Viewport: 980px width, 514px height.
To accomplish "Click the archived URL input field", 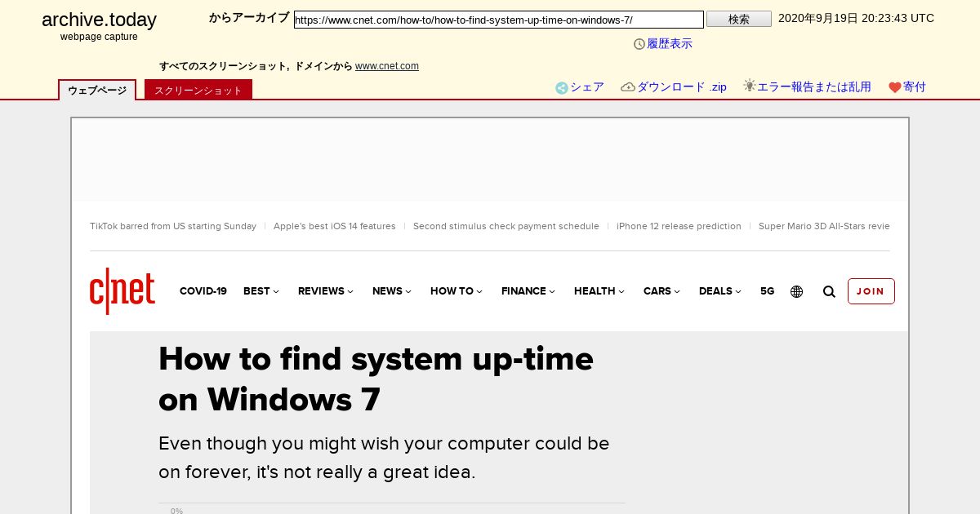I will pyautogui.click(x=499, y=20).
